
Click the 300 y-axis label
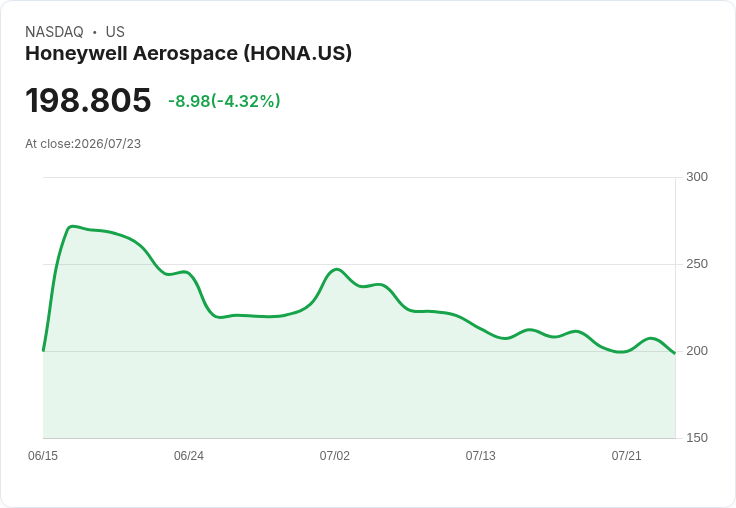click(697, 177)
